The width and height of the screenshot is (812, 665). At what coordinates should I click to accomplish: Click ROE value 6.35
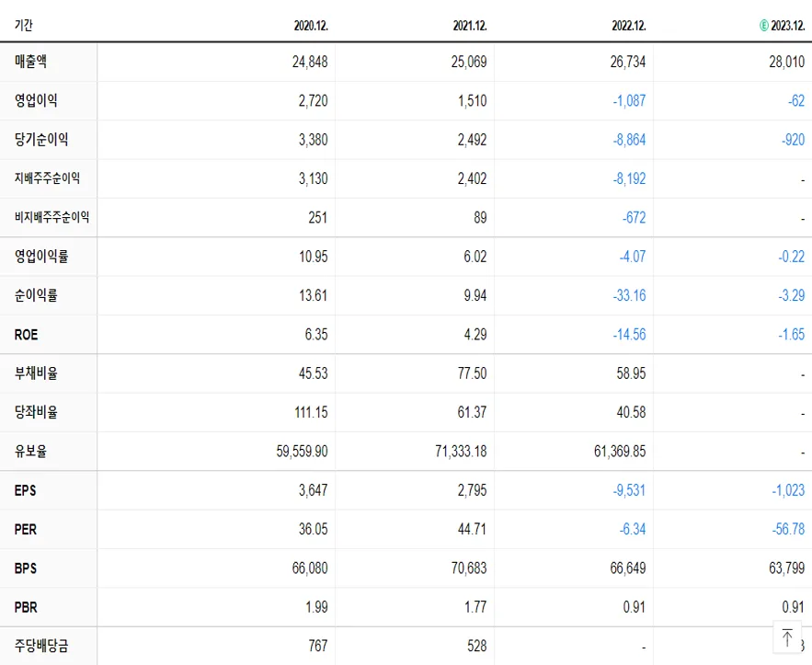[316, 335]
